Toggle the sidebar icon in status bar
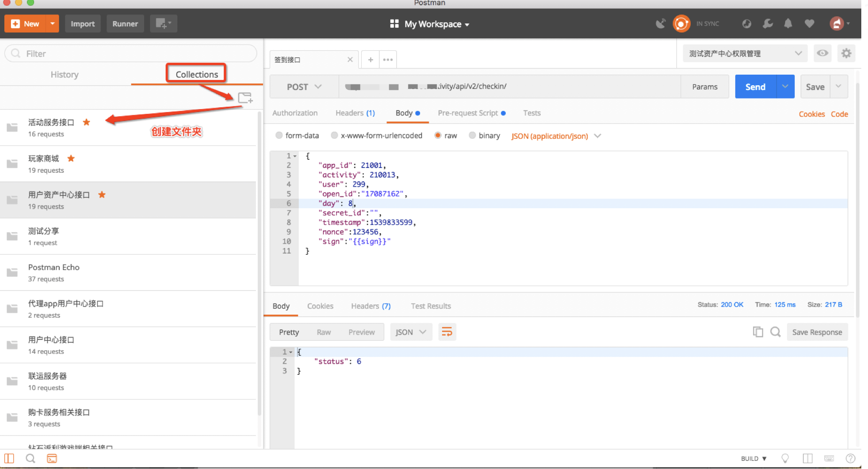 (x=9, y=458)
